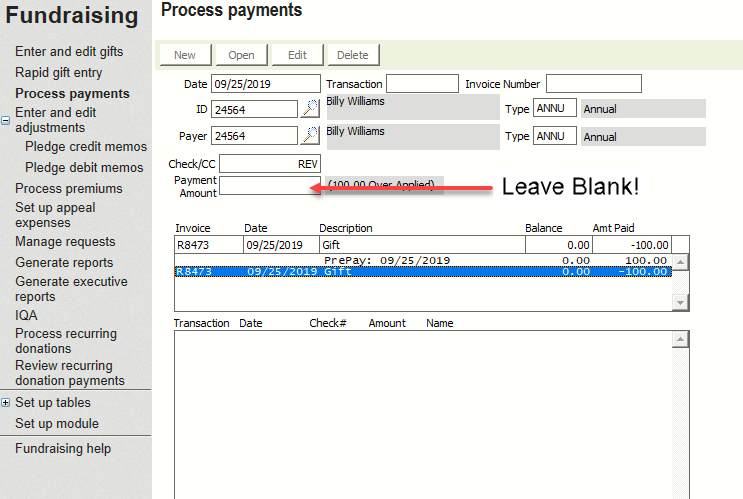
Task: Click the New button
Action: pyautogui.click(x=185, y=55)
